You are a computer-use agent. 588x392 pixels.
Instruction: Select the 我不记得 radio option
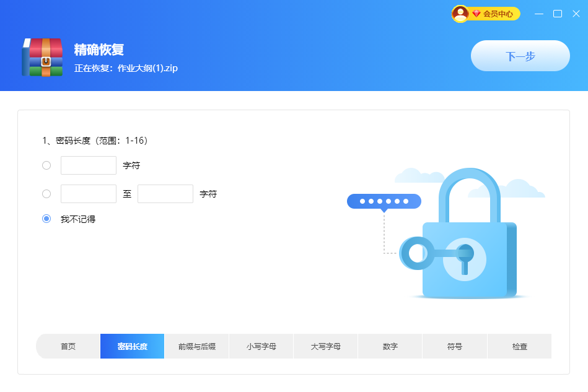click(x=46, y=218)
